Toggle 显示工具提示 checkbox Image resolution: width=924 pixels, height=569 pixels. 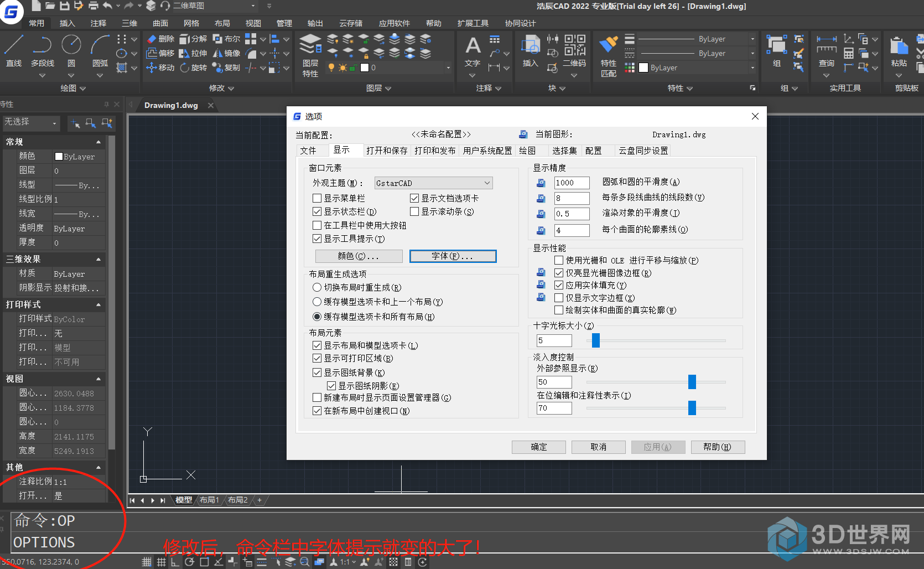[317, 239]
